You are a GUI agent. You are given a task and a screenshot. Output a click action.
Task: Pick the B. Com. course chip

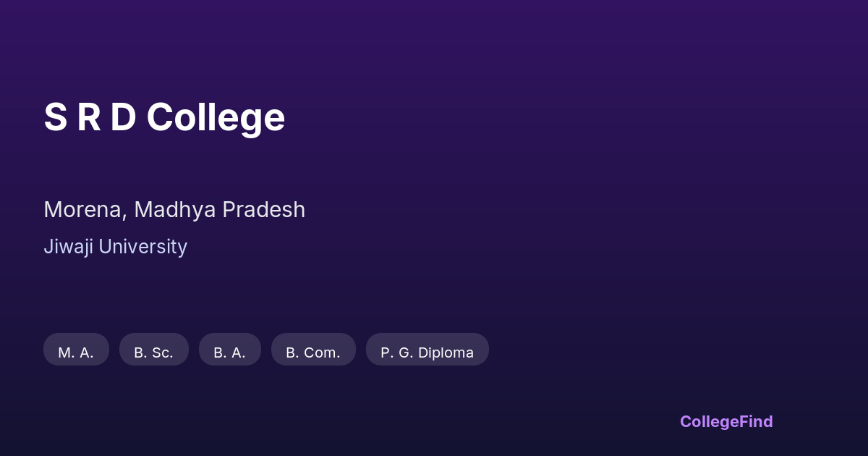pyautogui.click(x=312, y=352)
